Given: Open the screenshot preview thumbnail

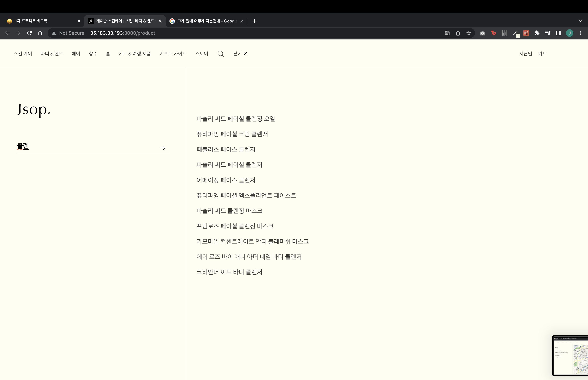Looking at the screenshot, I should click(570, 355).
